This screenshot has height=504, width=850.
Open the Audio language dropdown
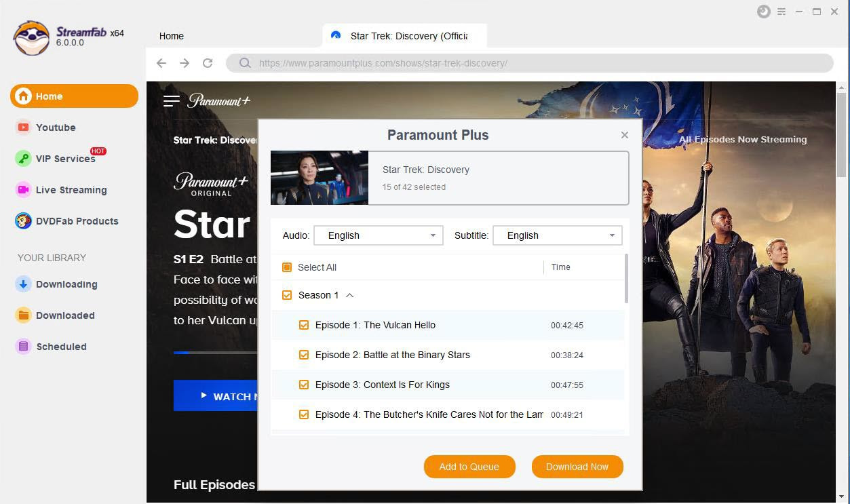pos(432,235)
